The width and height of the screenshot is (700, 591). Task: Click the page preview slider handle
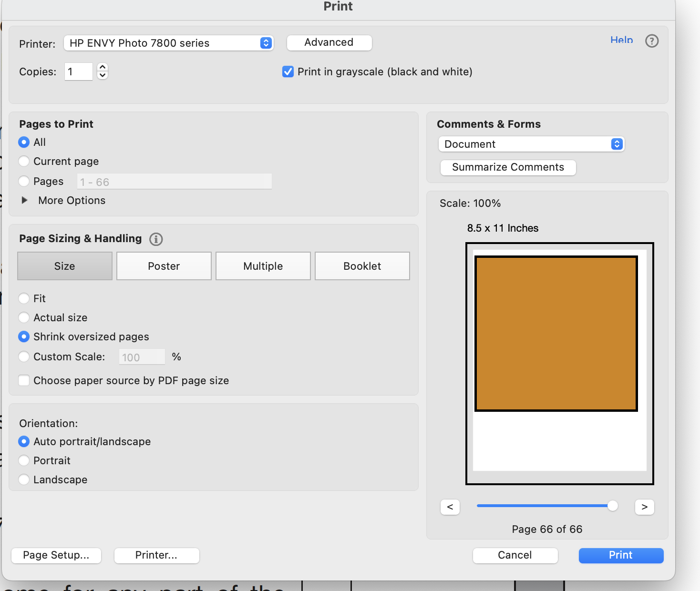point(612,506)
